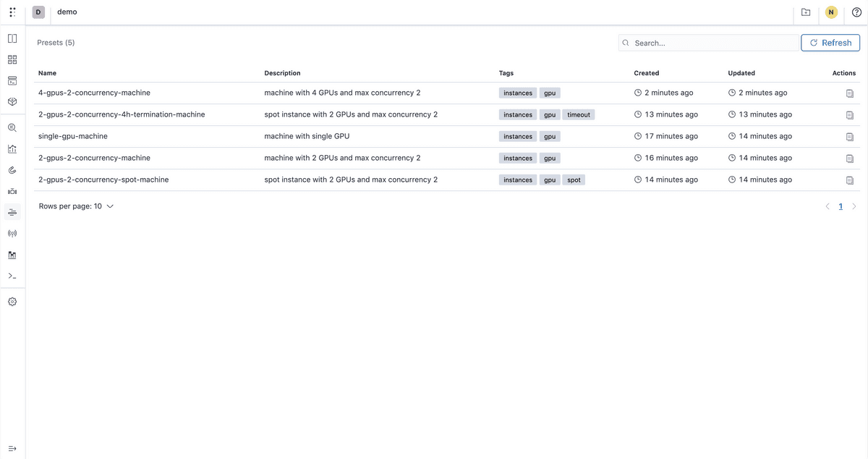Image resolution: width=868 pixels, height=459 pixels.
Task: Click description 'machine with single GPU'
Action: 307,136
